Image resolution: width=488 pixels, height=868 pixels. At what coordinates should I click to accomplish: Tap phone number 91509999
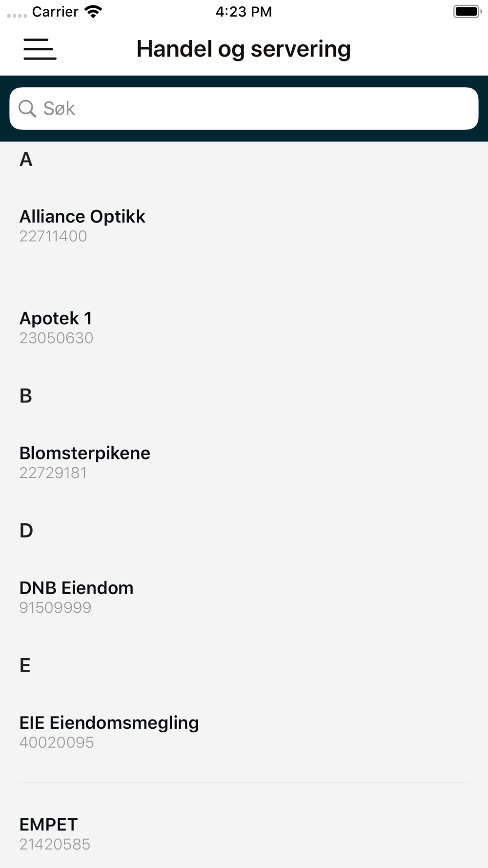coord(55,608)
